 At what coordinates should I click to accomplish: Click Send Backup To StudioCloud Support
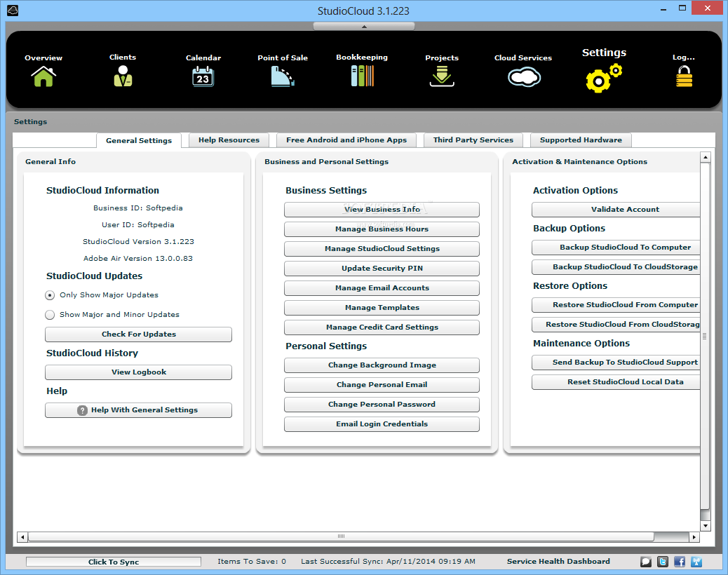point(616,363)
